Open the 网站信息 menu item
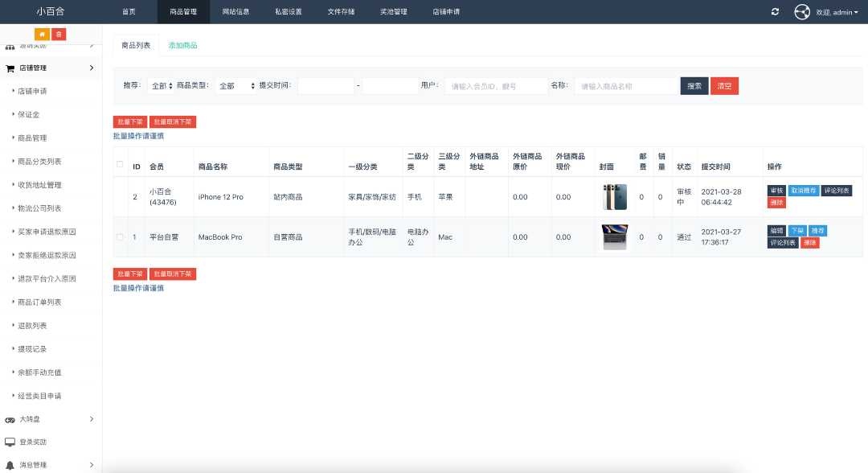868x473 pixels. 235,11
